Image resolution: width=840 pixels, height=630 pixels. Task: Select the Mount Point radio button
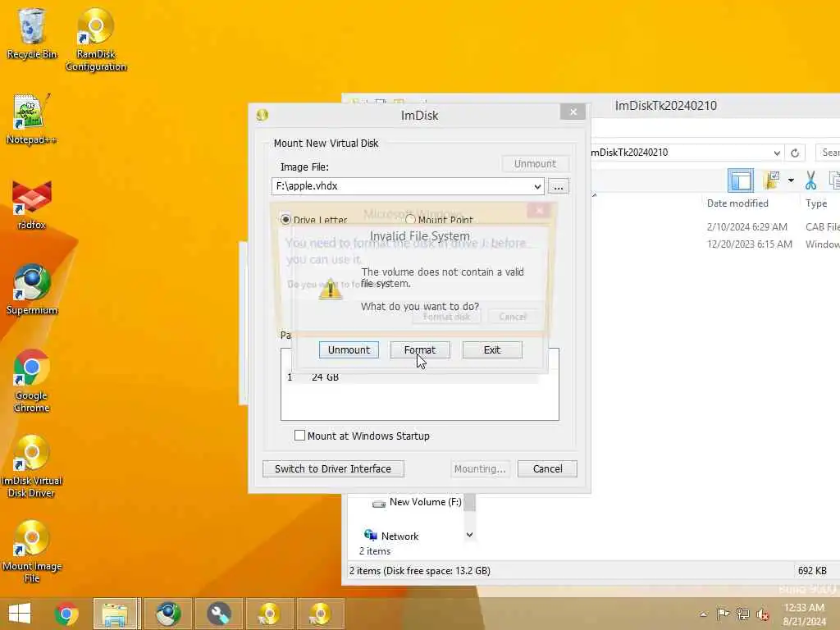(x=410, y=220)
